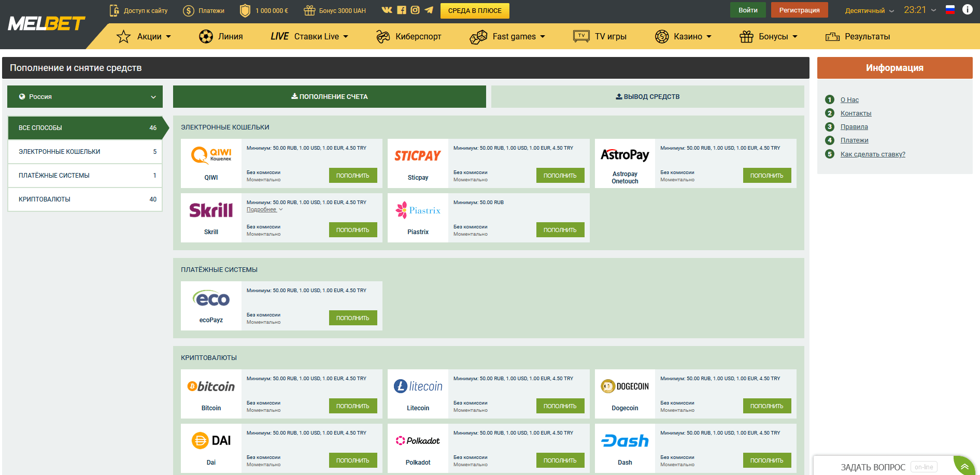Image resolution: width=980 pixels, height=475 pixels.
Task: Click the Piastrix logo
Action: 418,210
